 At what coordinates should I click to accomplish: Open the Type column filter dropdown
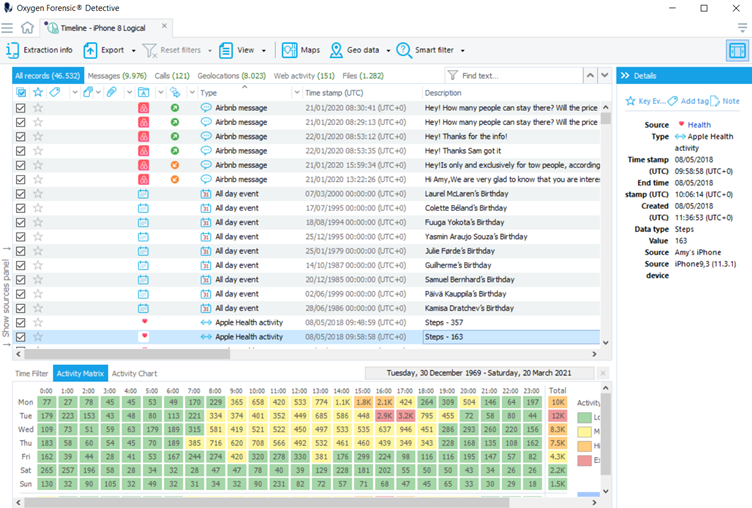[x=297, y=93]
